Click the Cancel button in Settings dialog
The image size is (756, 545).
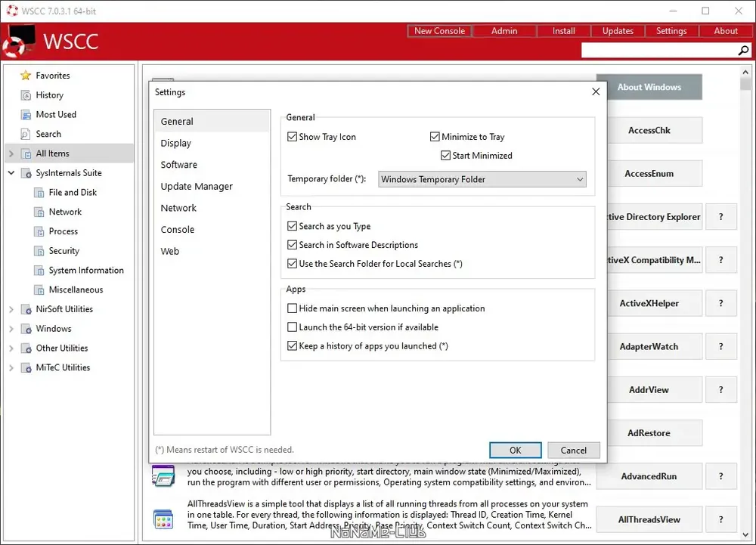point(574,450)
